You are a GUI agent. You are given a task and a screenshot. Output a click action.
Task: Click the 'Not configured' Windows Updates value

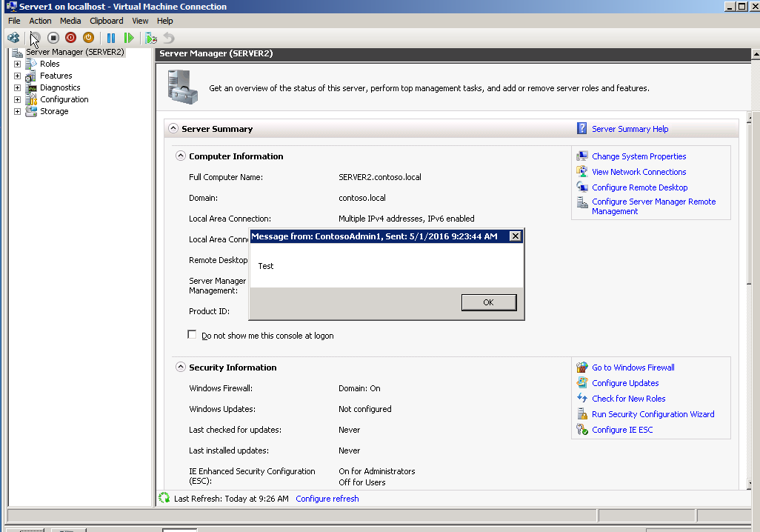click(365, 409)
